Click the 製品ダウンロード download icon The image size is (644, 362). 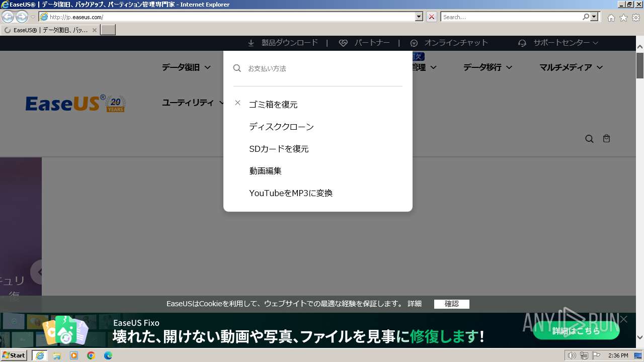tap(251, 43)
